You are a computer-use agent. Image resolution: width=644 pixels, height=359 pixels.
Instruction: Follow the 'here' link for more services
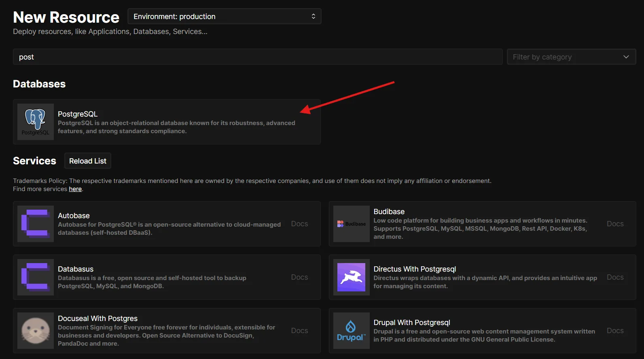pos(75,189)
